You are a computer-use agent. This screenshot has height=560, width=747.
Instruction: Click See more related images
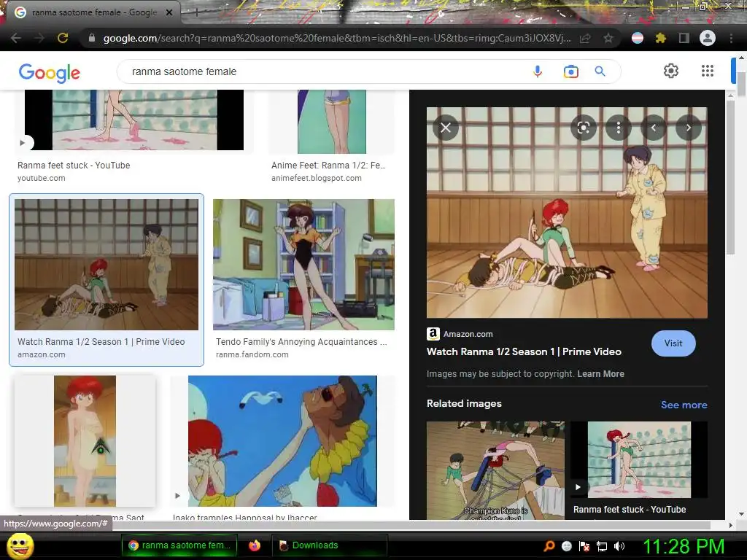point(684,405)
